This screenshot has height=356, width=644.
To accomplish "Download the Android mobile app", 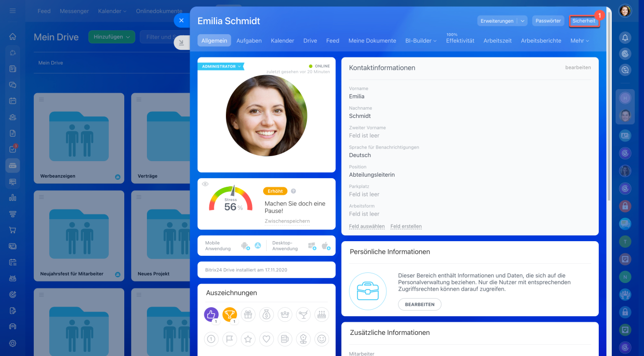I will click(245, 246).
